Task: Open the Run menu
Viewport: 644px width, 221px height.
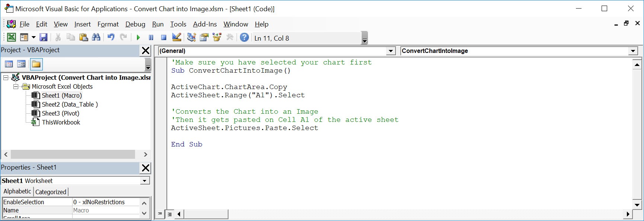Action: click(158, 24)
